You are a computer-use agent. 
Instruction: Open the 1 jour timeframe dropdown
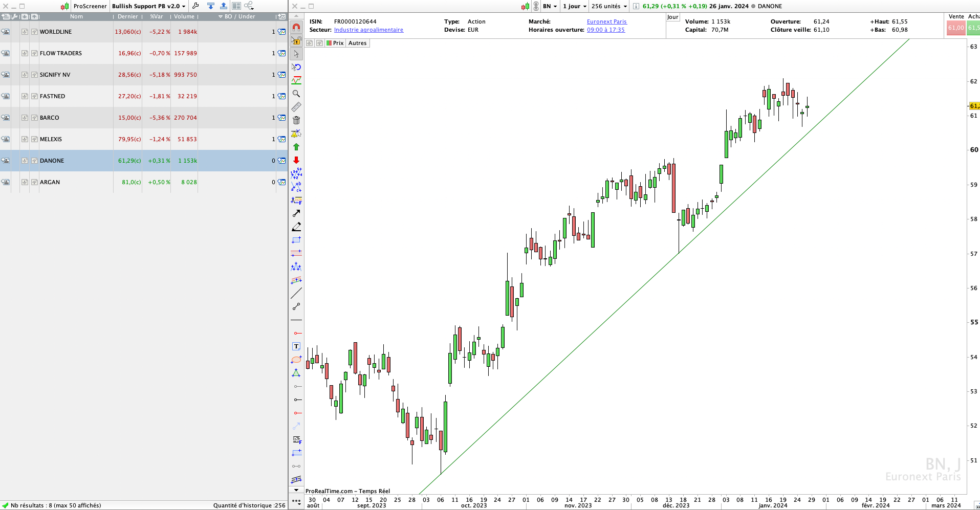[575, 6]
